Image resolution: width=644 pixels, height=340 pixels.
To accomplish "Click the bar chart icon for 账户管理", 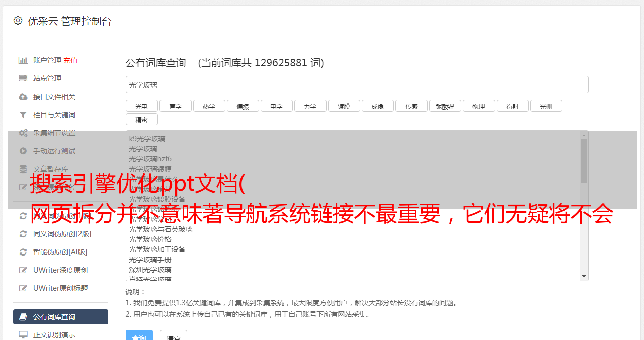I will pos(23,60).
